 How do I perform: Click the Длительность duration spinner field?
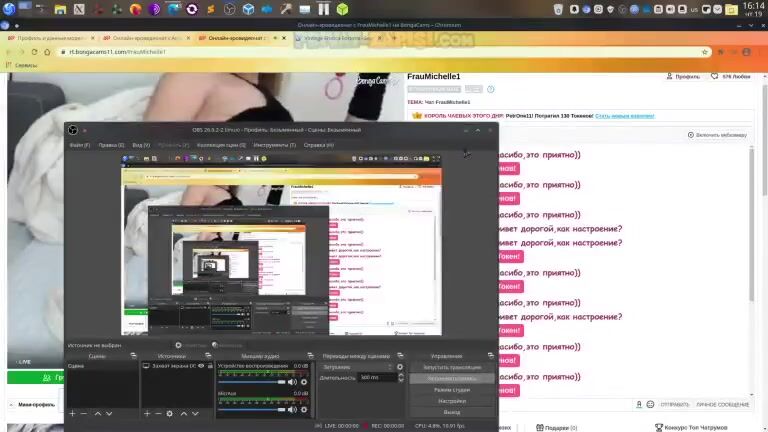click(378, 378)
